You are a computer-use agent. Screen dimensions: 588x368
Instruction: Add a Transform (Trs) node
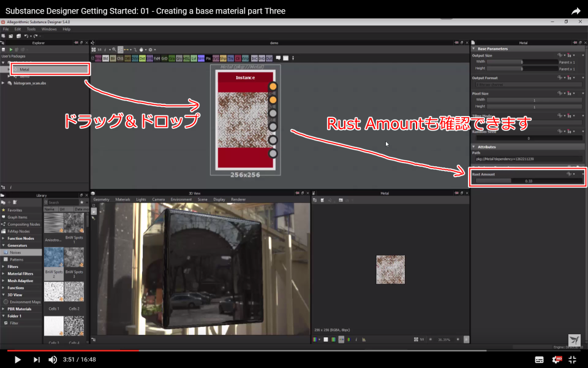point(230,59)
